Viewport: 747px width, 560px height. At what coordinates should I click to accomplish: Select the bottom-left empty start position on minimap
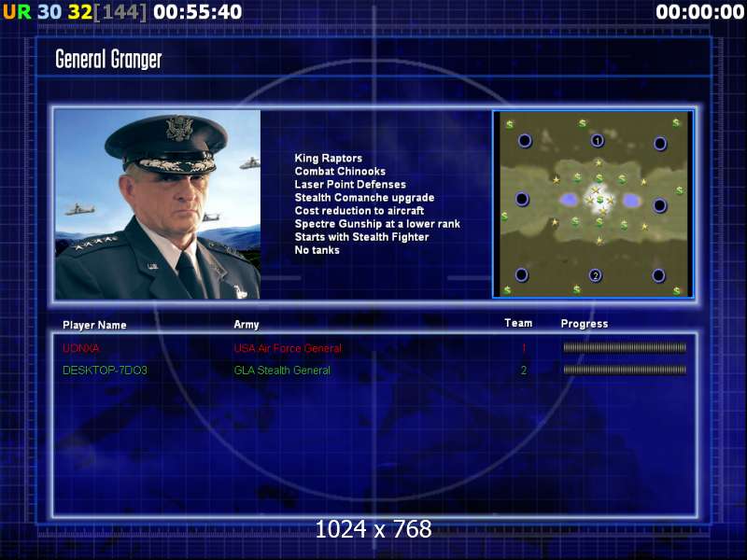coord(521,274)
